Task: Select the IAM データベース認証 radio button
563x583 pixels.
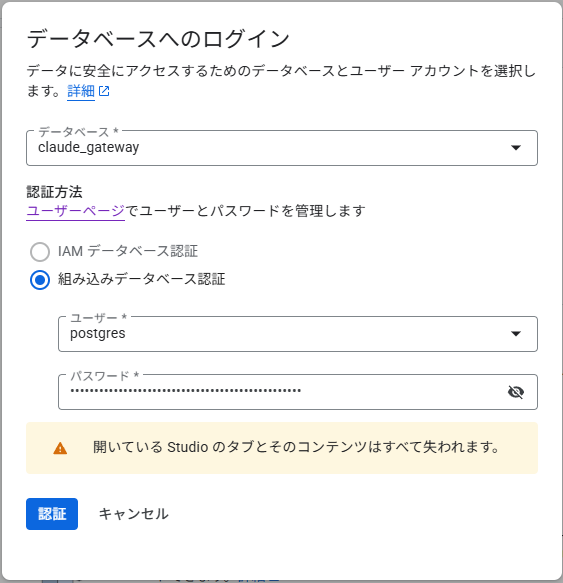Action: pos(40,252)
